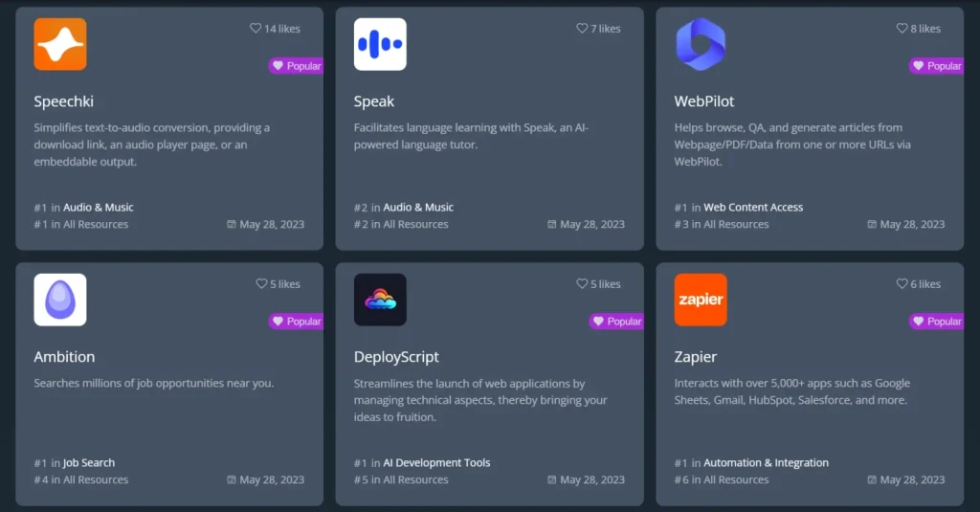Open the Automation & Integration category
Viewport: 980px width, 512px height.
click(x=766, y=462)
